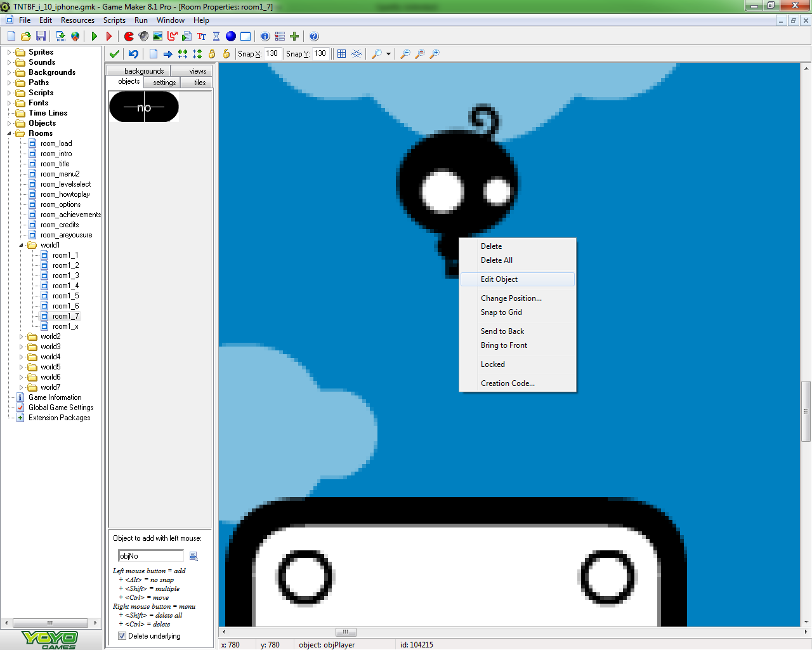Open Game Information toolbar icon

click(x=265, y=36)
